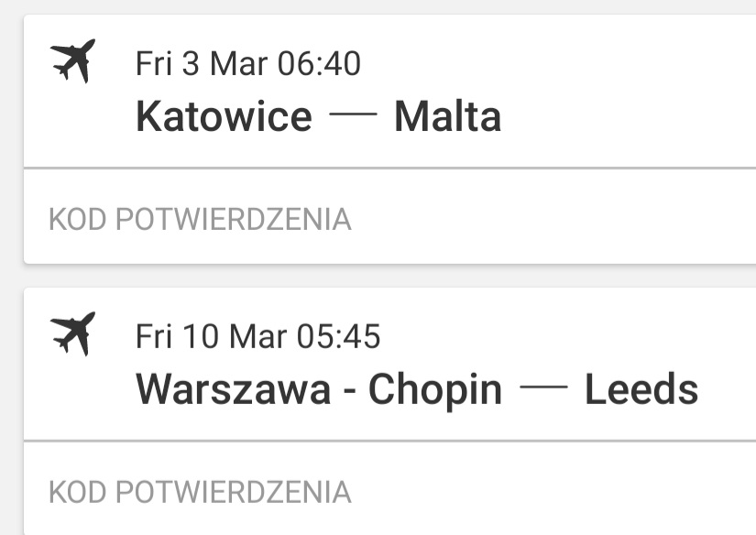
Task: Tap Kod Potwierdzenia under Katowice flight
Action: 200,219
